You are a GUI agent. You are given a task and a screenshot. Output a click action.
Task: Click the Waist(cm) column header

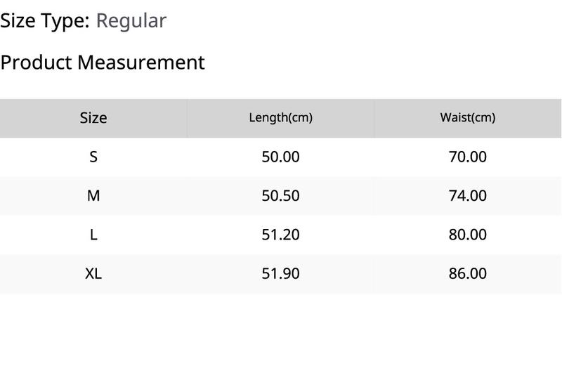[x=468, y=118]
